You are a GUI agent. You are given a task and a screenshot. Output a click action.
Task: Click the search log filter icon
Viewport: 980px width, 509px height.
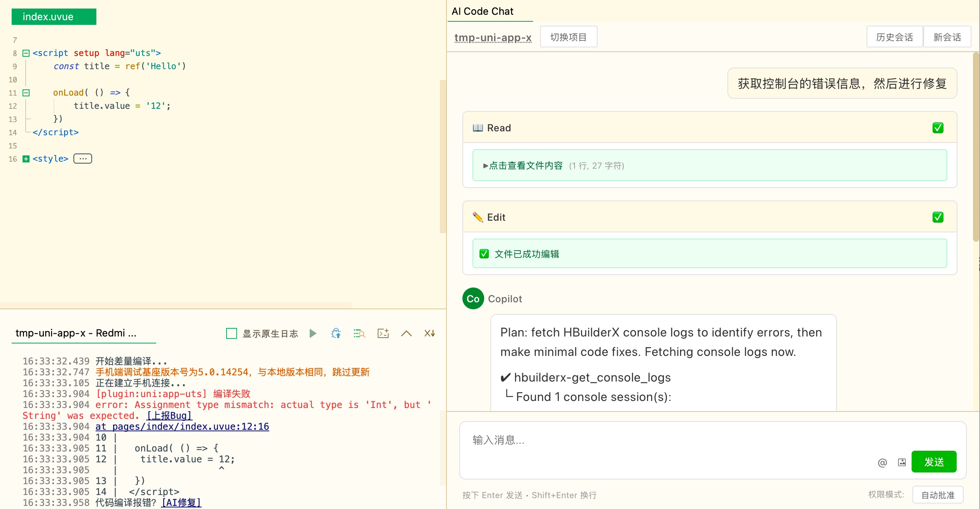tap(359, 333)
